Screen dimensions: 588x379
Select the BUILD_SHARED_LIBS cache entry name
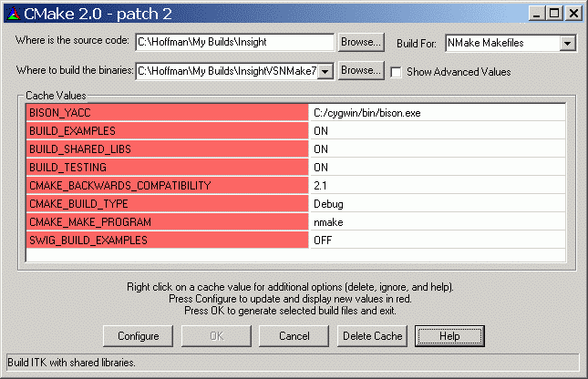pos(167,149)
